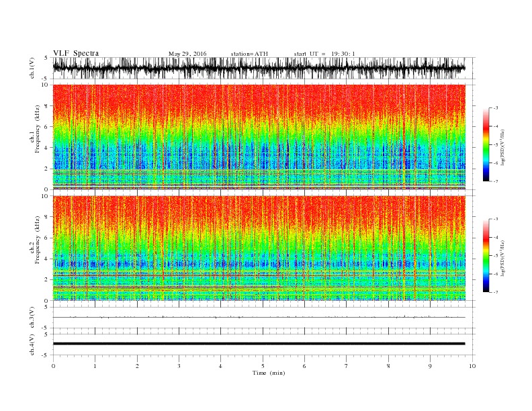Click inside the ch.1 frequency spectrogram
The height and width of the screenshot is (411, 532).
[x=259, y=137]
